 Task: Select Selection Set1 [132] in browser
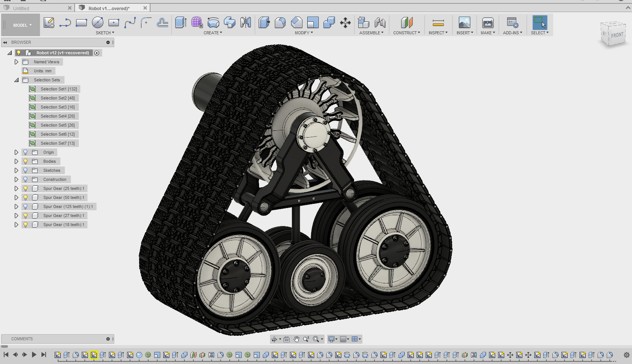point(58,89)
